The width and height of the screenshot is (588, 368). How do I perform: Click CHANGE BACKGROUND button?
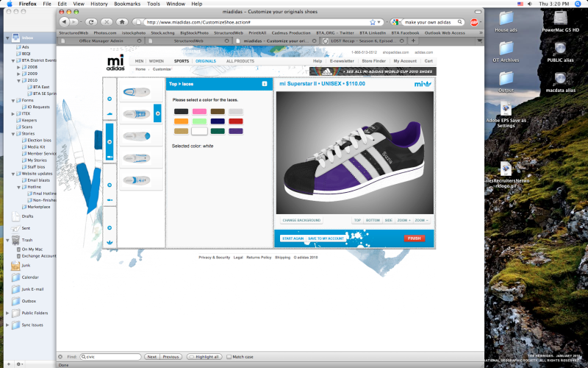301,220
